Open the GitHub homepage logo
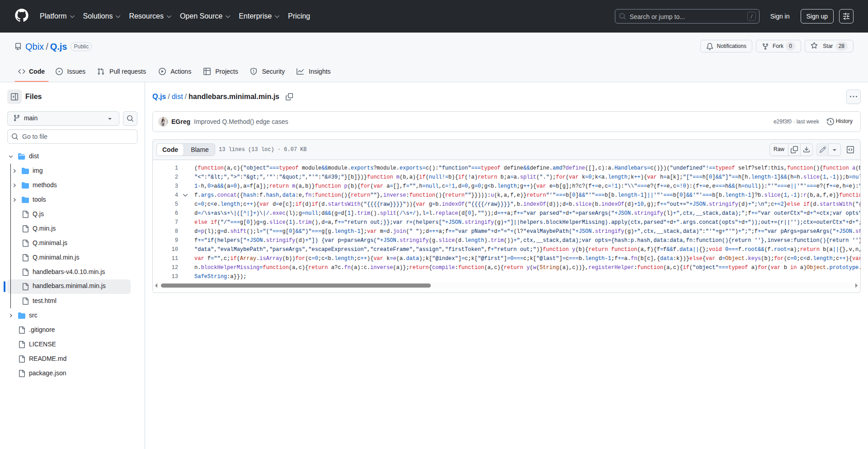 point(22,16)
